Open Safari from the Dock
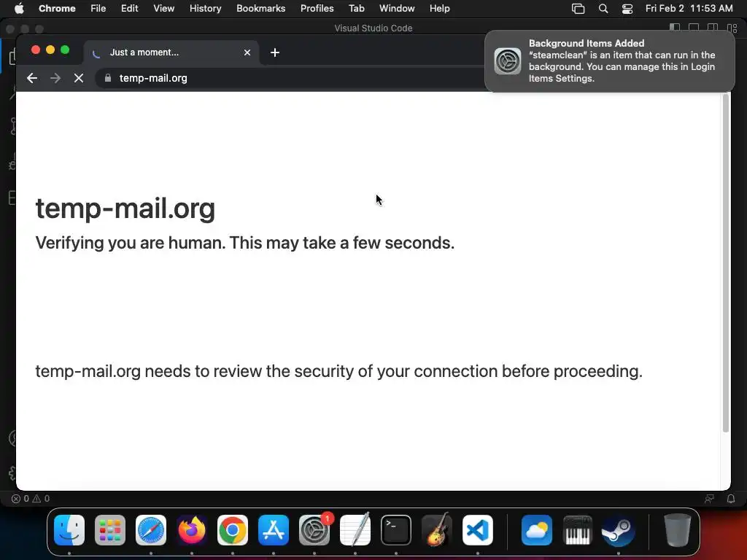Screen dimensions: 747x560 click(x=151, y=530)
